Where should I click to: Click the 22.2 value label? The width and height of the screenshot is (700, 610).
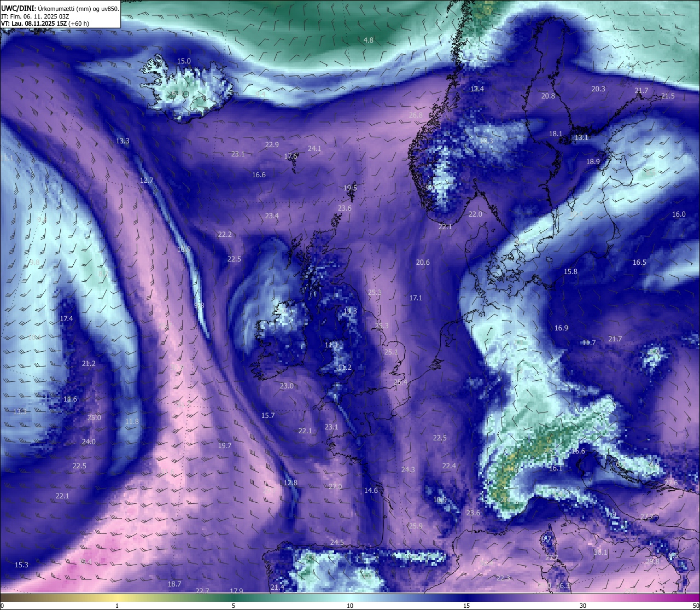[225, 234]
